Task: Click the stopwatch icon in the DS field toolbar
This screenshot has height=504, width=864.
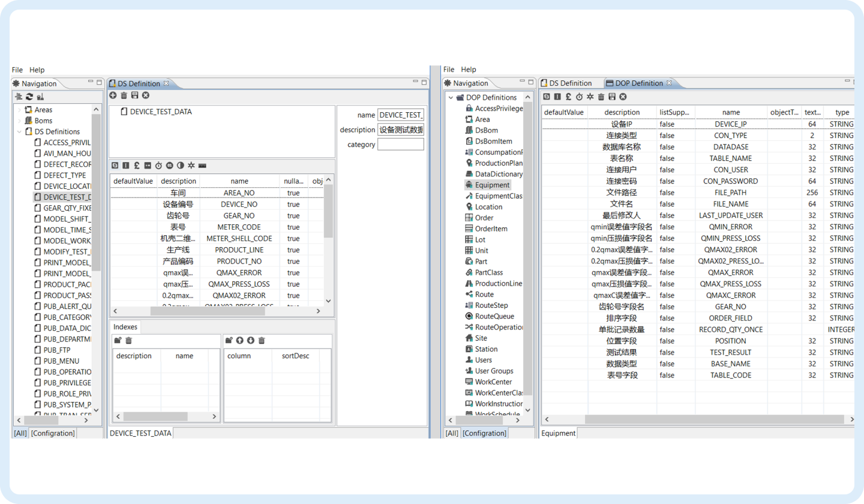Action: coord(158,165)
